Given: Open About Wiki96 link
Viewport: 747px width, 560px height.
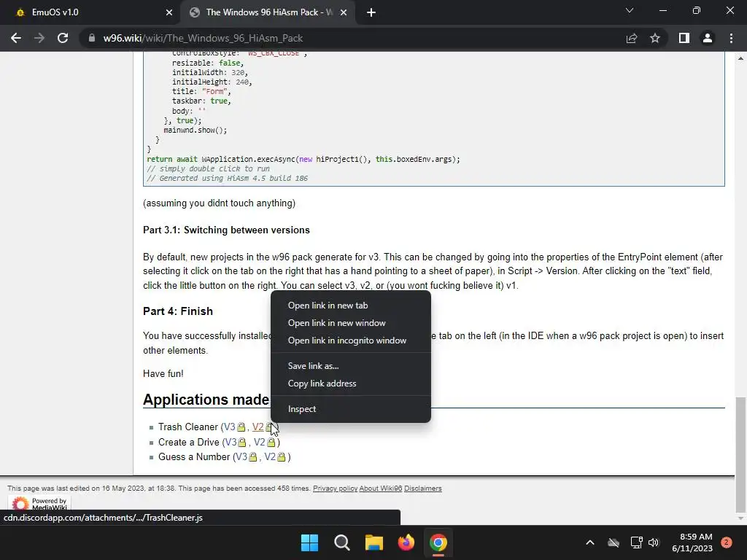Looking at the screenshot, I should (x=381, y=489).
